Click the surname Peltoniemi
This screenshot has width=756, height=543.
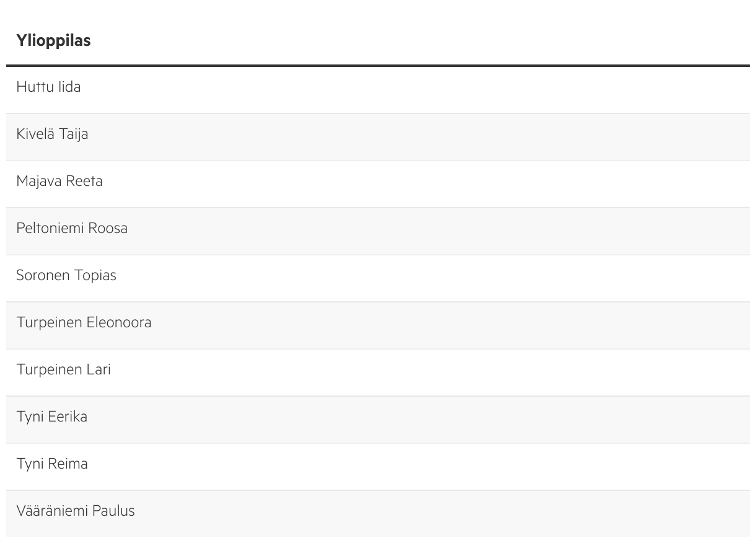[x=50, y=229]
